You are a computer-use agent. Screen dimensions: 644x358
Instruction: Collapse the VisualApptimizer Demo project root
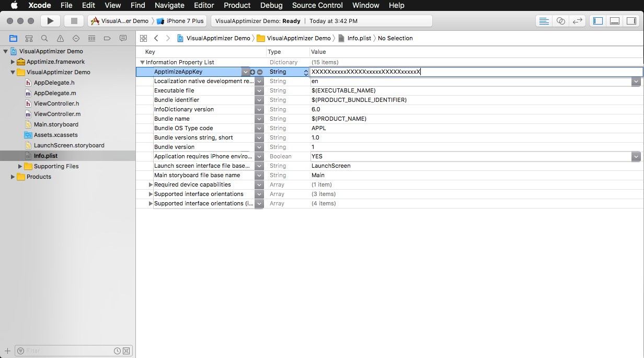click(6, 51)
